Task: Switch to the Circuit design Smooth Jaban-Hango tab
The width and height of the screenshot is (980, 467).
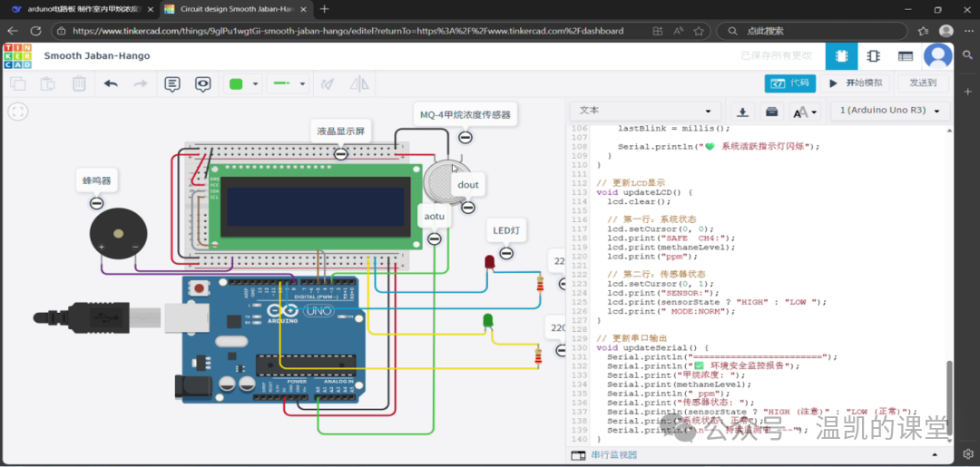Action: tap(236, 9)
